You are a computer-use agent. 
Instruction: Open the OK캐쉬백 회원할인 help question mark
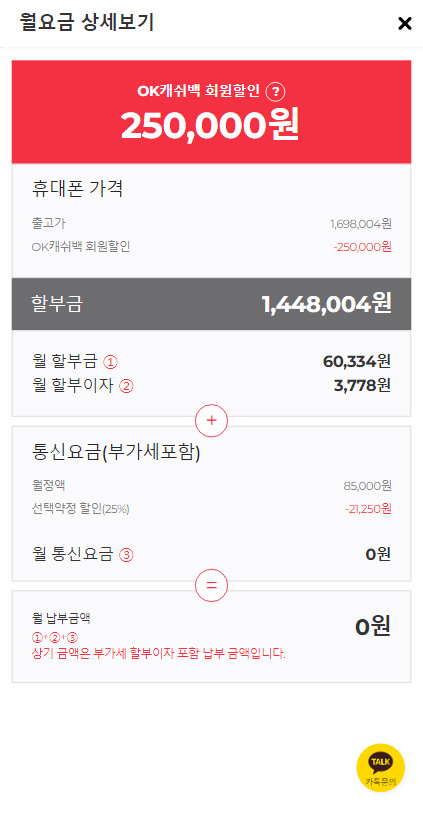coord(276,92)
